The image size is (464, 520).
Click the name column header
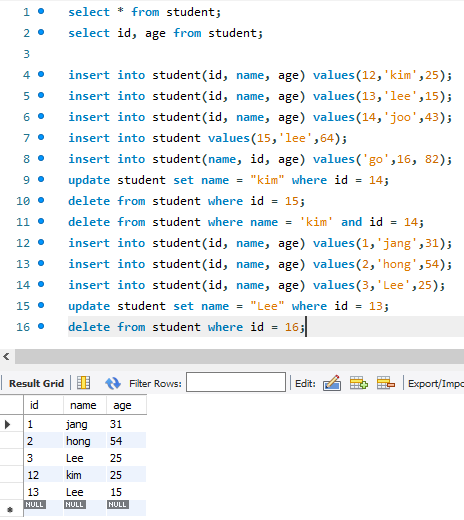[85, 405]
